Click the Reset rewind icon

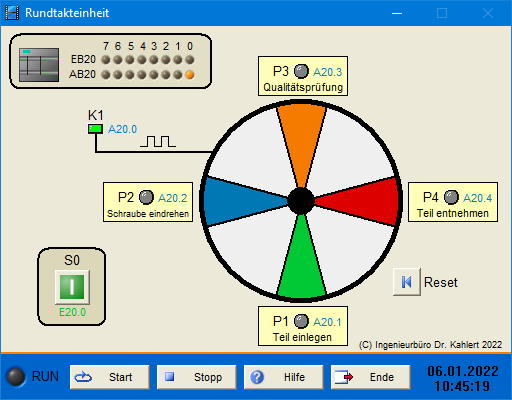(407, 282)
